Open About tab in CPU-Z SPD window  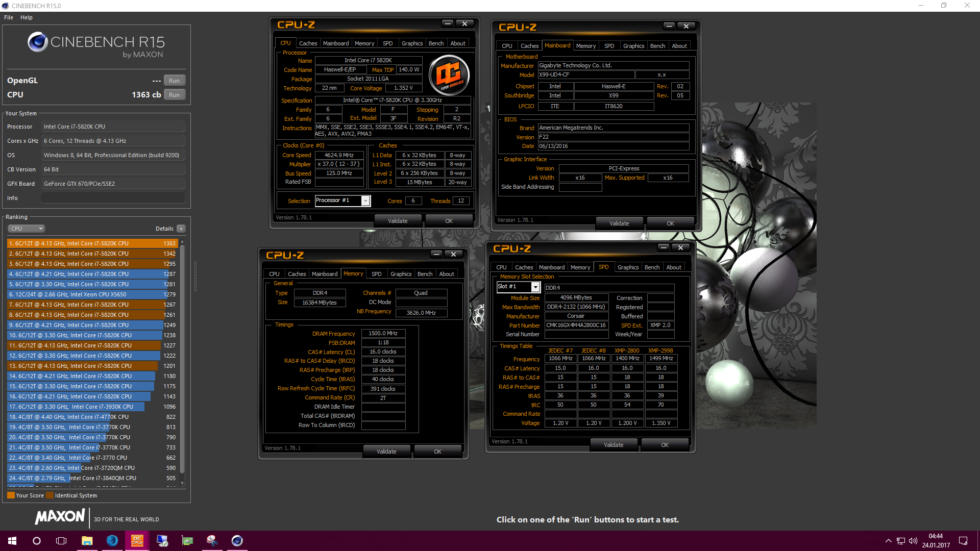[674, 267]
